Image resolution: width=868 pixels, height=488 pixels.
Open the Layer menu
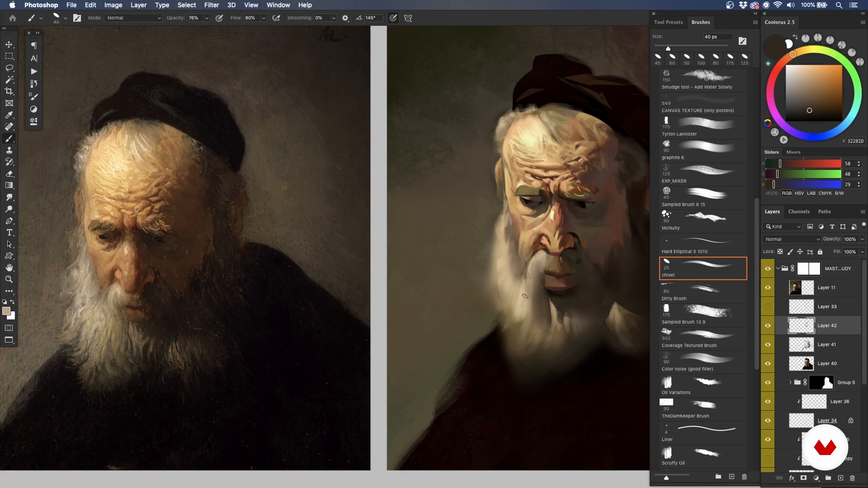click(x=139, y=5)
